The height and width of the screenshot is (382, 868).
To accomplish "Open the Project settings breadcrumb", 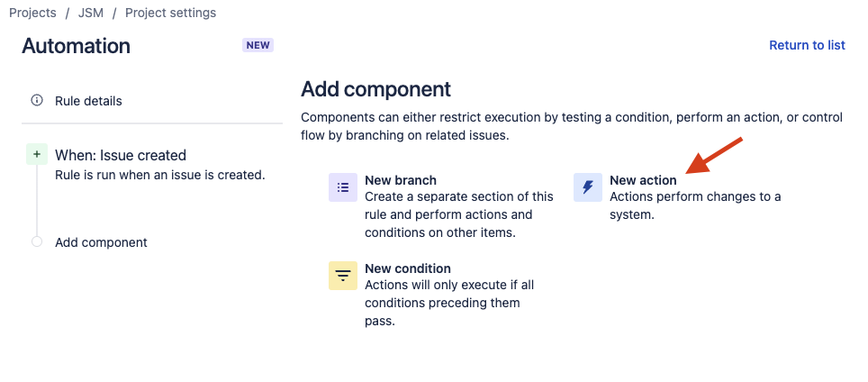I will [x=170, y=14].
